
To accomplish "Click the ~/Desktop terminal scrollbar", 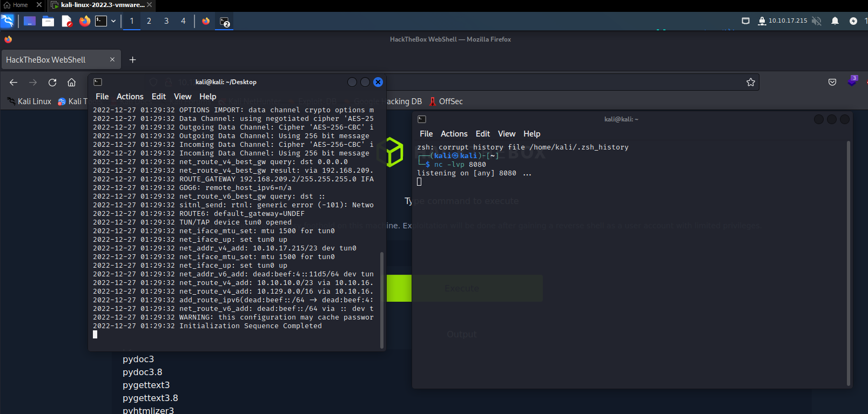I will click(382, 300).
